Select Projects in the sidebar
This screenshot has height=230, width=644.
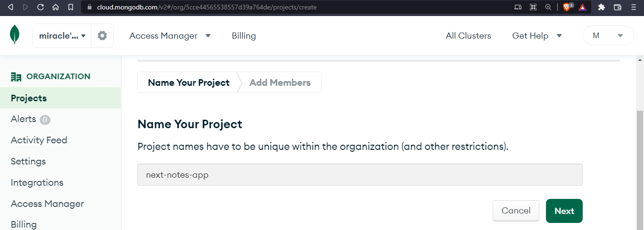click(x=60, y=98)
